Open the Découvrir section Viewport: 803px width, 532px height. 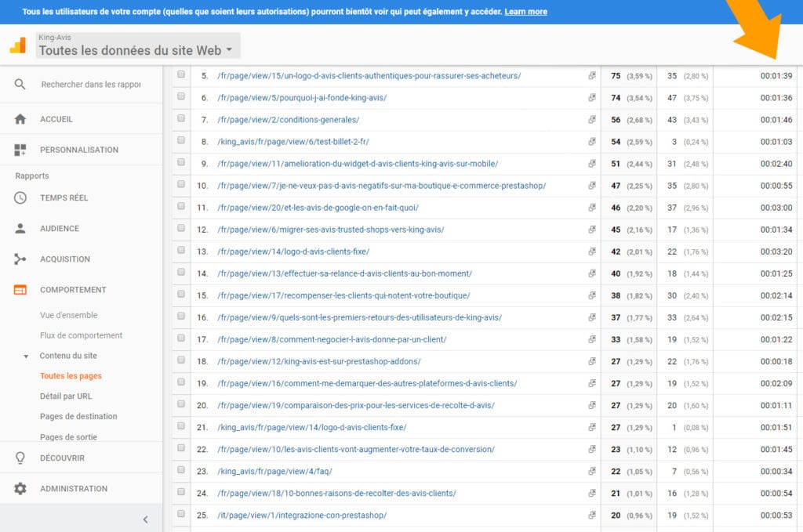[63, 458]
